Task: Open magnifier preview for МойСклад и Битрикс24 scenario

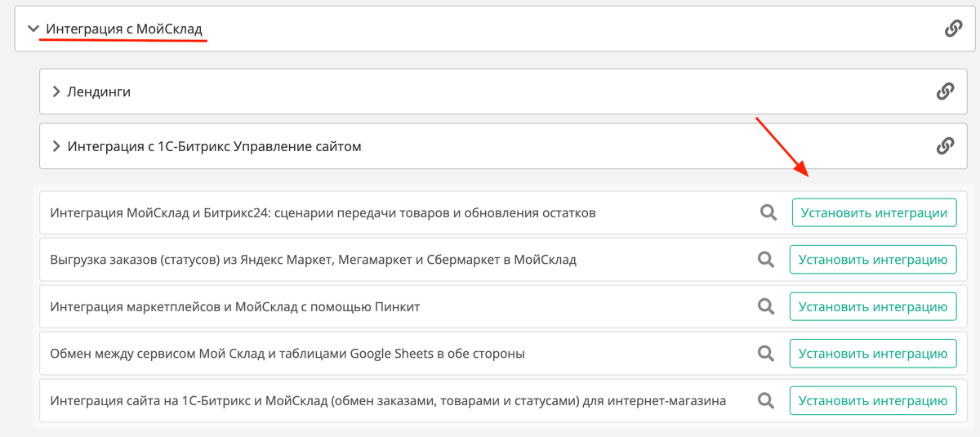Action: click(768, 212)
